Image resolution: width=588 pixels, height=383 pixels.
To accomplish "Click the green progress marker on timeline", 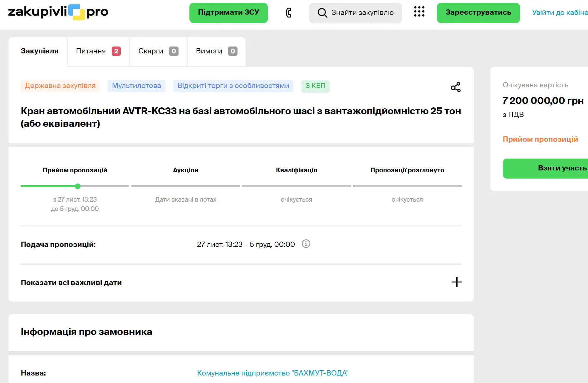I will (78, 186).
